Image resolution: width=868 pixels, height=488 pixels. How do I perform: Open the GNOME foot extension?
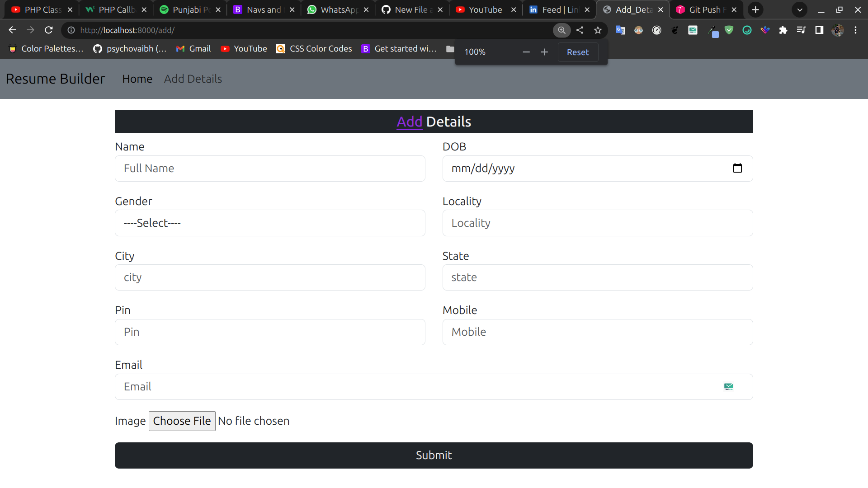pos(675,30)
